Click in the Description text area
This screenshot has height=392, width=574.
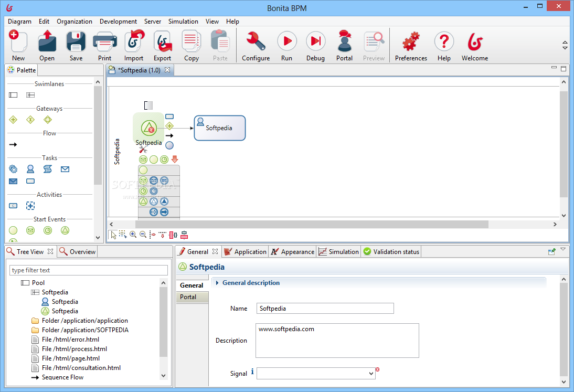pos(337,341)
